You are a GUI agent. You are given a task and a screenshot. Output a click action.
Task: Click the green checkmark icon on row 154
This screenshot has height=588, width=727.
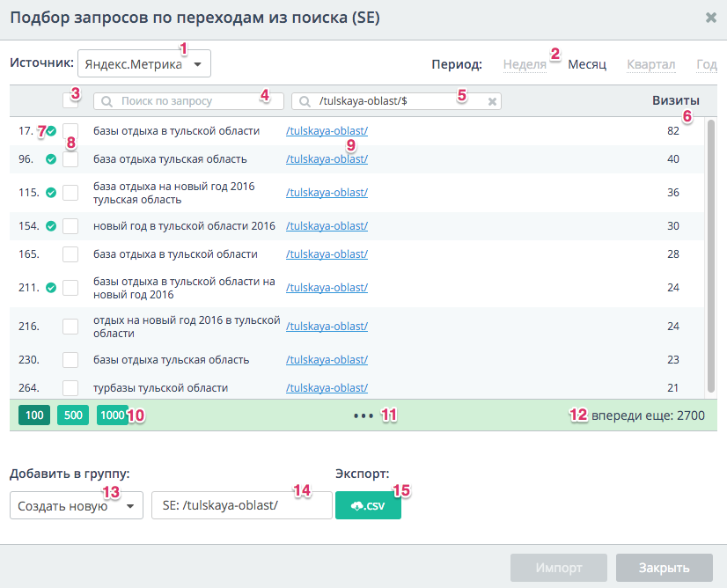(51, 226)
